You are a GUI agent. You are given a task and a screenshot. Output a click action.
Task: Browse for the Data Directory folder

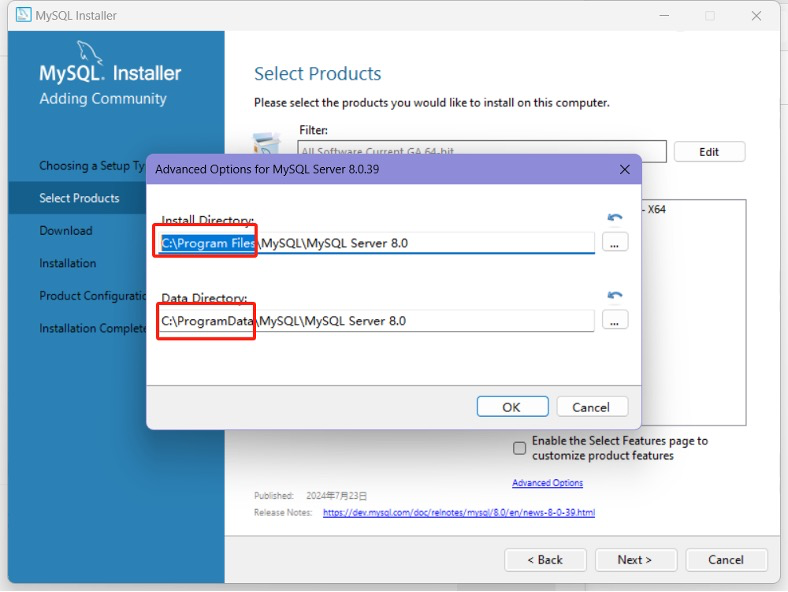pos(615,320)
